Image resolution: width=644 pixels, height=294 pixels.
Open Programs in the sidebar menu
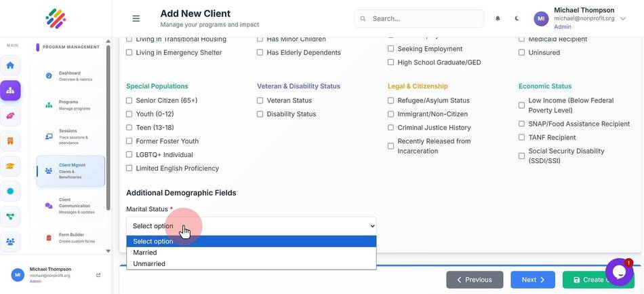coord(71,105)
